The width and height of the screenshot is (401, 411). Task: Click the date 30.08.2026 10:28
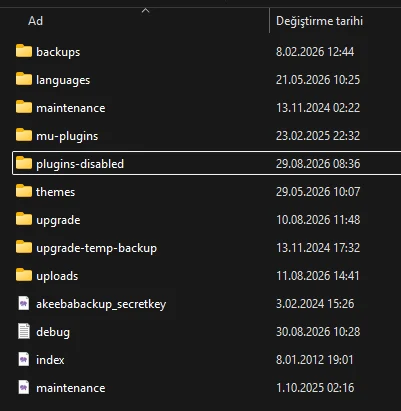pyautogui.click(x=318, y=331)
